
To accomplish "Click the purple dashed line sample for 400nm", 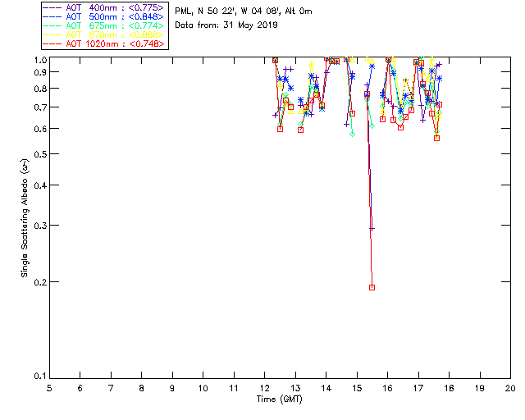I will pos(52,7).
